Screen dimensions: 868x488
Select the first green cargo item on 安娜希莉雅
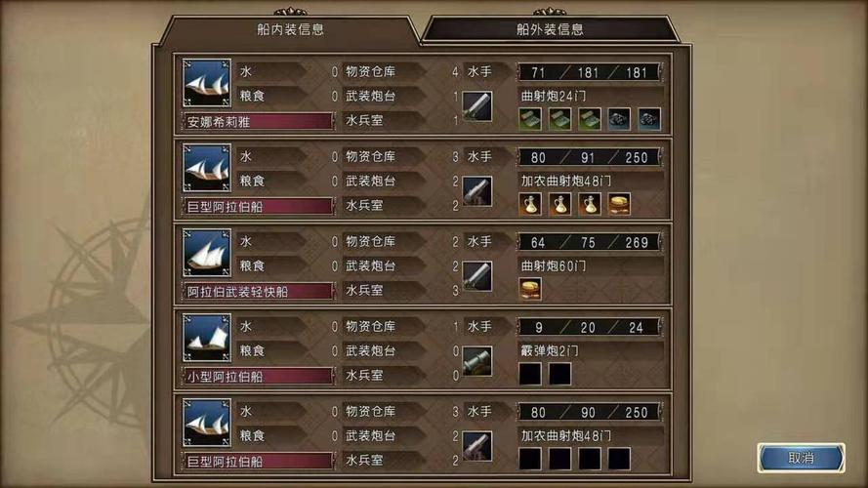click(530, 119)
